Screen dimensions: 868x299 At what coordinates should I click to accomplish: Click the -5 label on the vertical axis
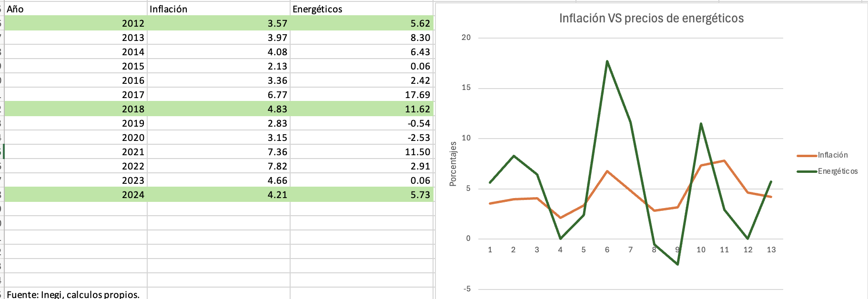click(467, 289)
